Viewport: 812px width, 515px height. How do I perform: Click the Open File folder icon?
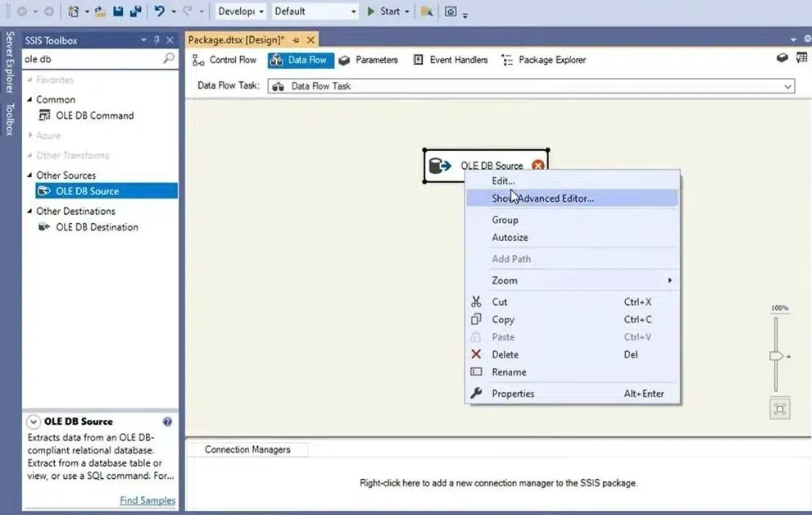pyautogui.click(x=101, y=11)
